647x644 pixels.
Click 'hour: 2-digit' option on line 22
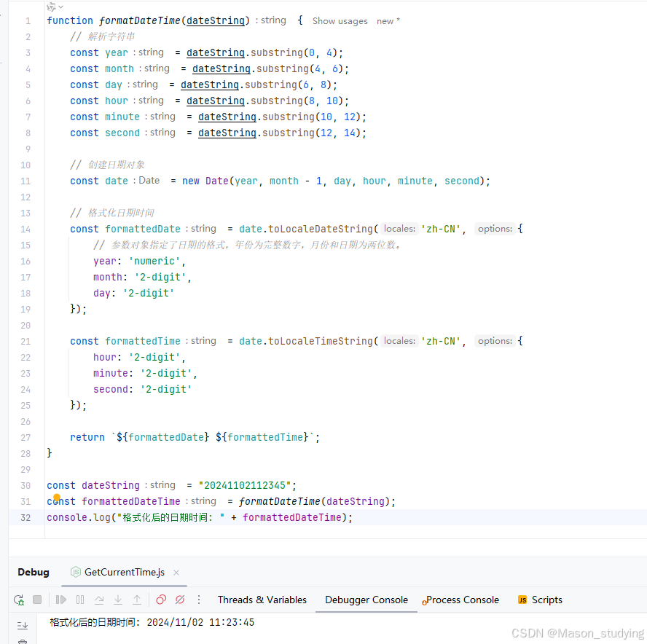tap(136, 357)
